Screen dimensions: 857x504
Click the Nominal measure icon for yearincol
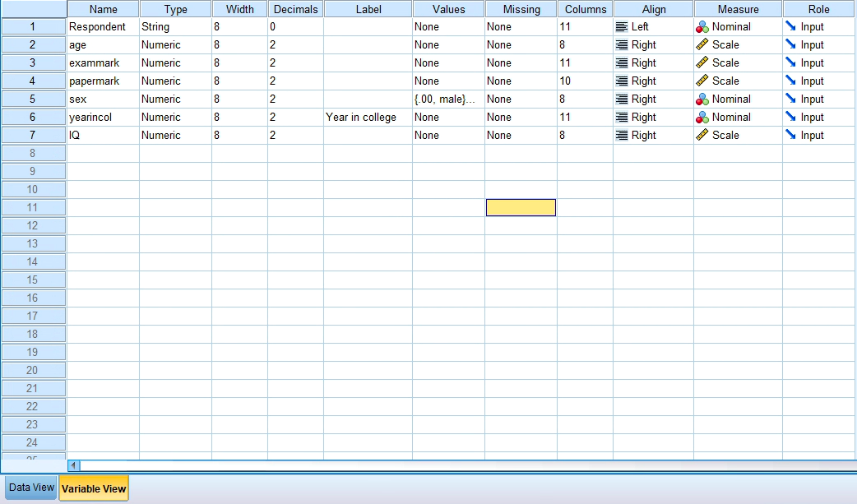pyautogui.click(x=702, y=118)
